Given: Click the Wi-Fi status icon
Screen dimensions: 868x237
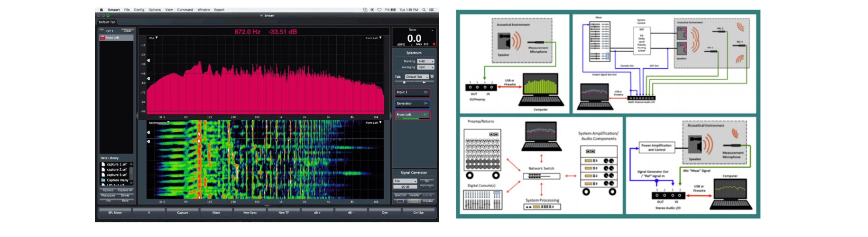Looking at the screenshot, I should (379, 9).
